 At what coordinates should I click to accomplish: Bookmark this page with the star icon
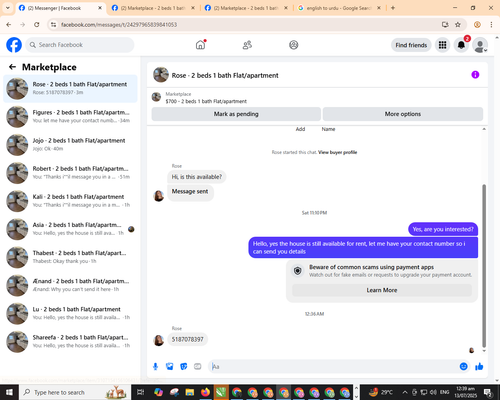458,24
